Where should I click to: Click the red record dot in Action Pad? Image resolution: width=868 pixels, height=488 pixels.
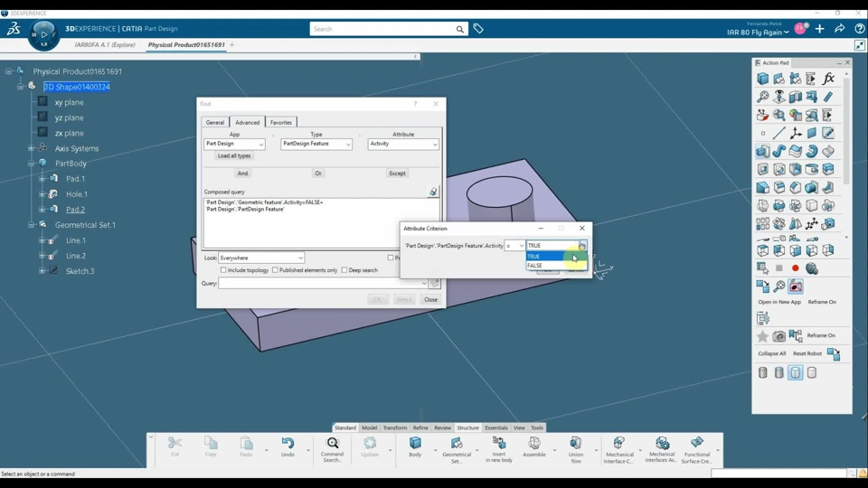coord(796,268)
